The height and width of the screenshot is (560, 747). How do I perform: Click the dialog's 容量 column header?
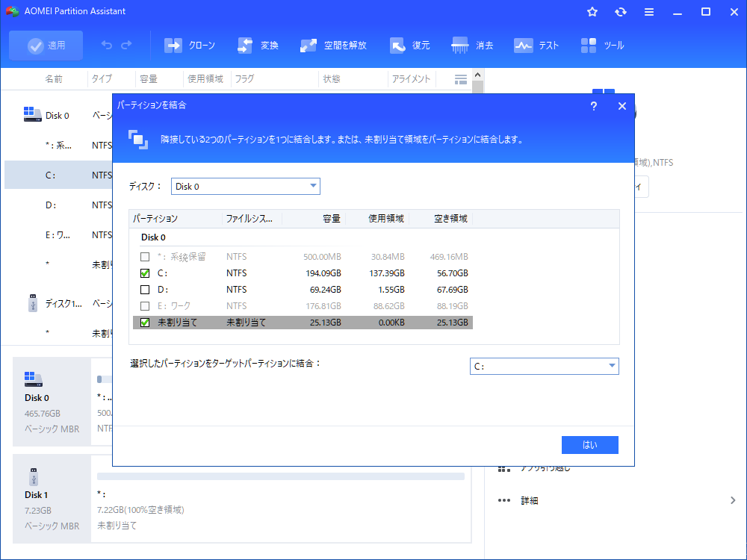(x=314, y=219)
